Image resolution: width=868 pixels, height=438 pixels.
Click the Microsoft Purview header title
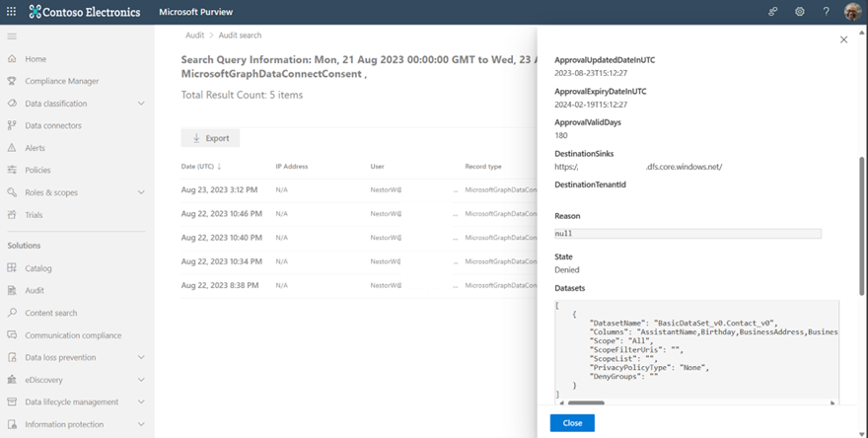196,12
